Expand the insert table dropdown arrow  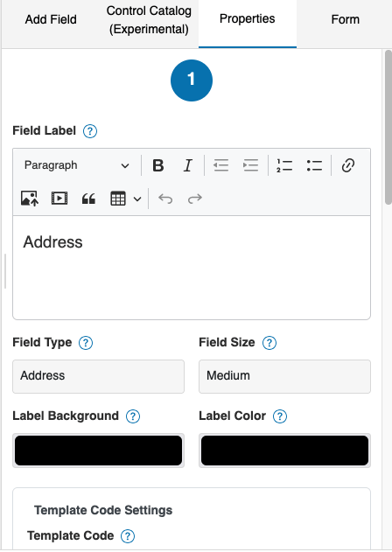[137, 199]
